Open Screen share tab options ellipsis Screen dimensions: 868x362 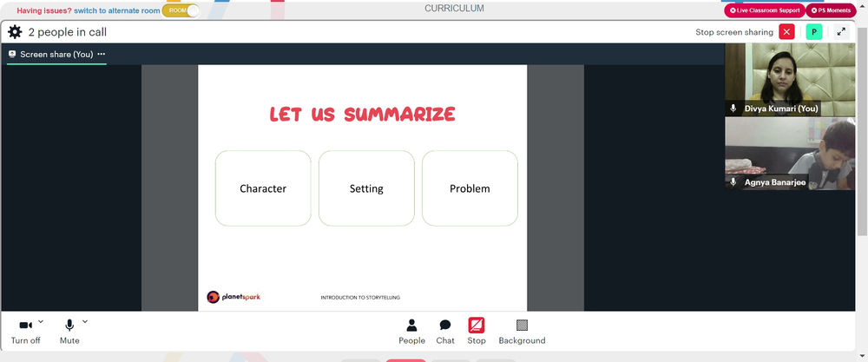tap(102, 54)
